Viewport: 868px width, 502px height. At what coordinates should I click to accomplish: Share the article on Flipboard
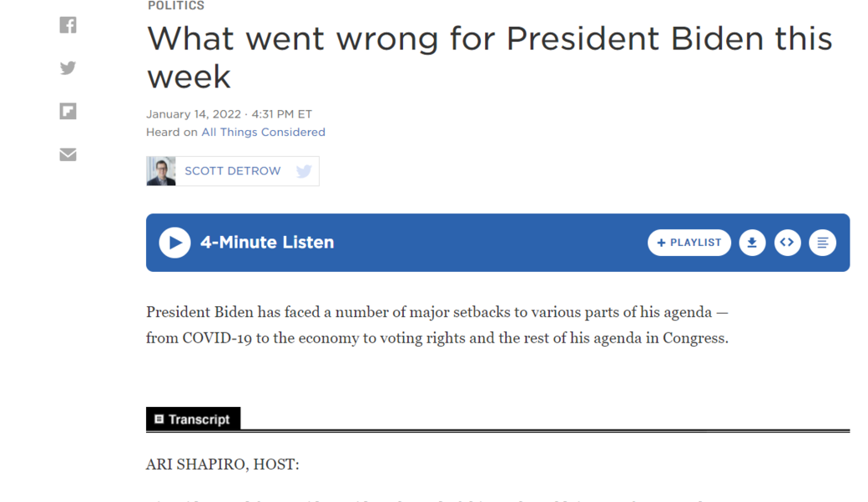[x=68, y=111]
